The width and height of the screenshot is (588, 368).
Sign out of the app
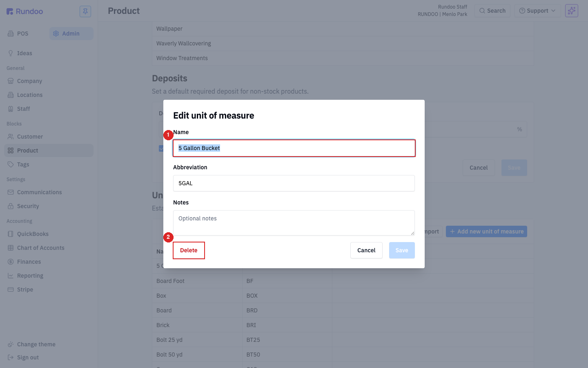23,357
